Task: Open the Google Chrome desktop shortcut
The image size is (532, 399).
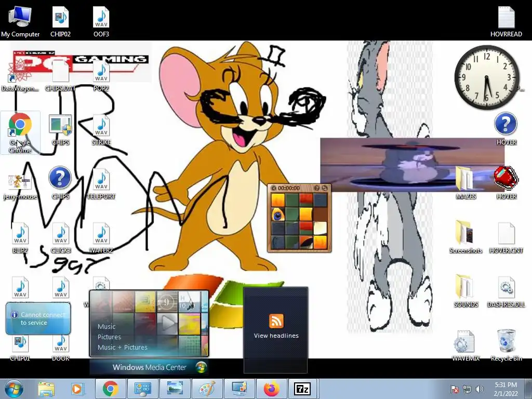Action: point(20,132)
